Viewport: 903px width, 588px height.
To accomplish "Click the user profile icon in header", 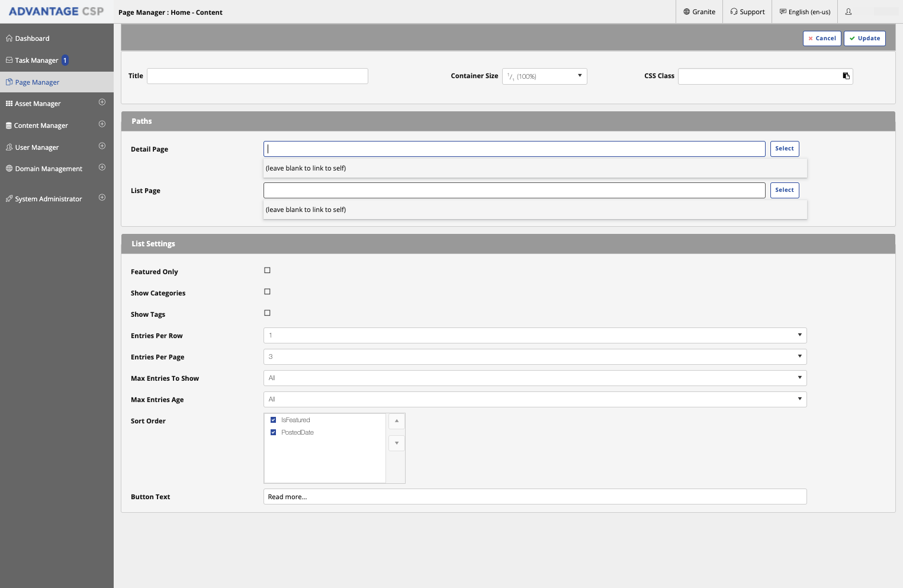I will pyautogui.click(x=849, y=12).
